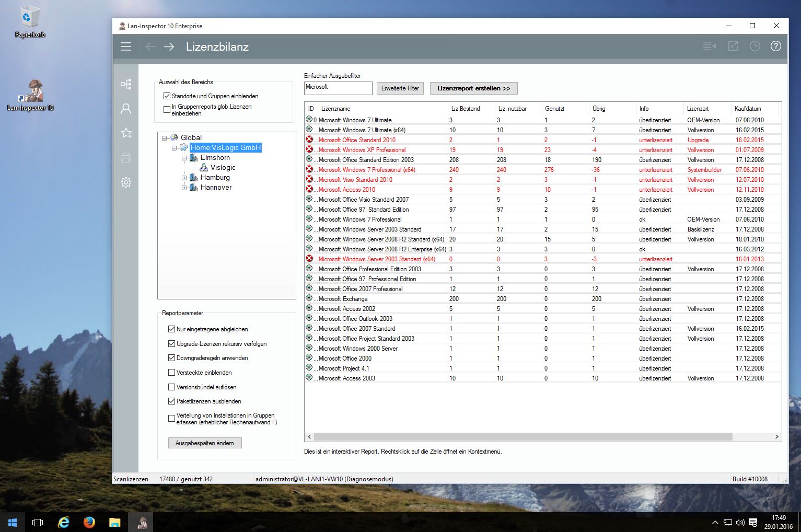Expand the Hamburg tree node
Image resolution: width=801 pixels, height=532 pixels.
(x=184, y=178)
